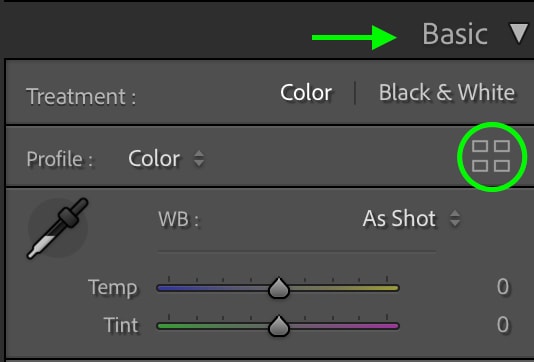The width and height of the screenshot is (534, 362).
Task: Click the arrows next to As Shot
Action: (455, 218)
